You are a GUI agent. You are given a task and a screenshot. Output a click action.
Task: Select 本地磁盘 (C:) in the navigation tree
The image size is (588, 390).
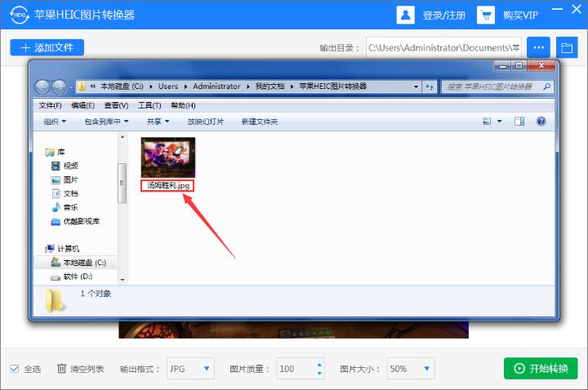tap(78, 263)
